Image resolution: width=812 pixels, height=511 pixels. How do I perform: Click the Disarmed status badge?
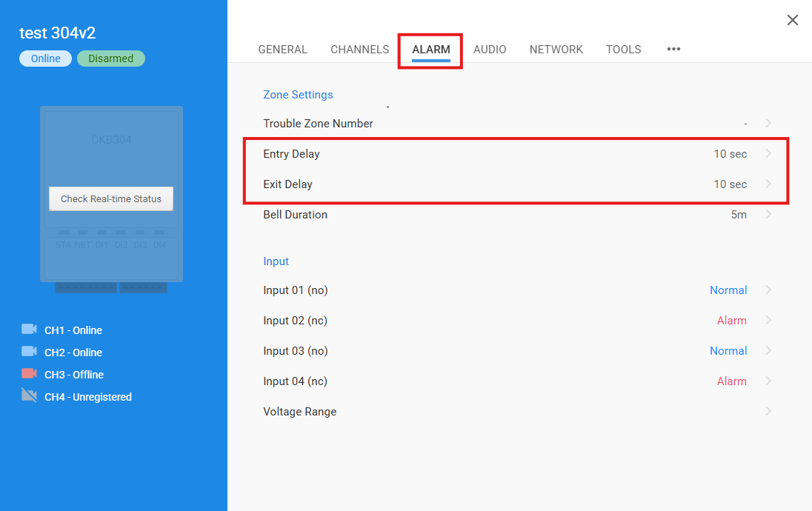111,59
